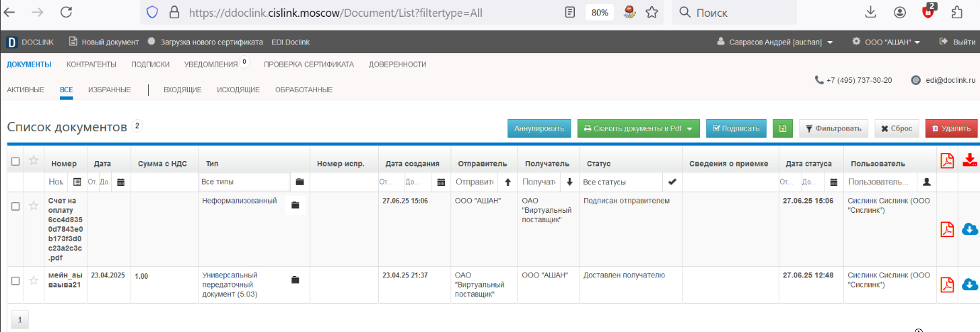Screen dimensions: 980x332
Task: Click the list icon next to Номер filter
Action: 77,182
